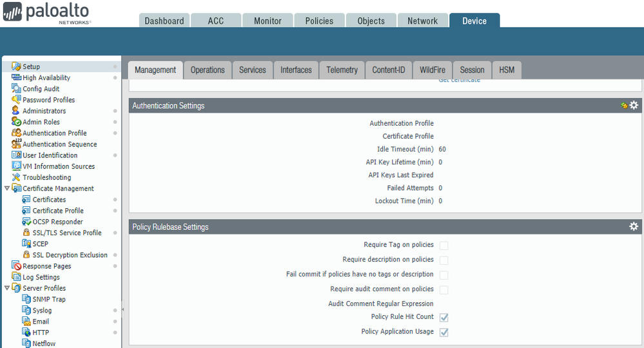Select Log Settings in sidebar

[41, 277]
